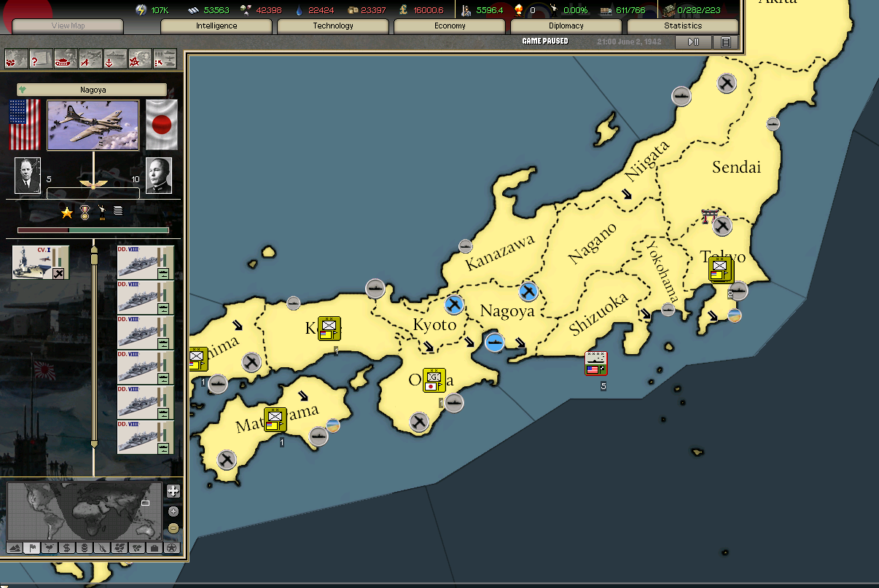Select the US fleet counter off Shizuoka
The height and width of the screenshot is (588, 879).
[595, 363]
